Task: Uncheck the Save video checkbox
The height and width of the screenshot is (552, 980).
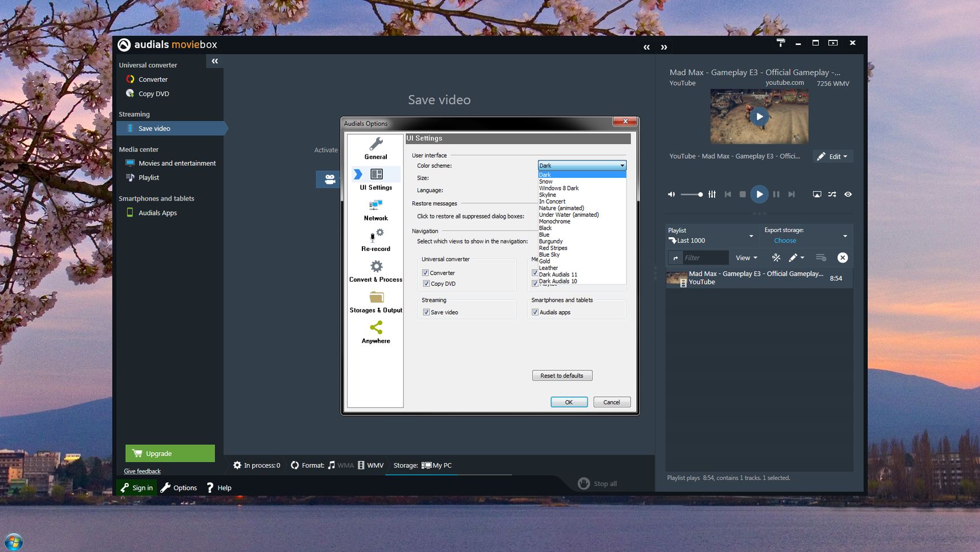Action: click(x=426, y=312)
